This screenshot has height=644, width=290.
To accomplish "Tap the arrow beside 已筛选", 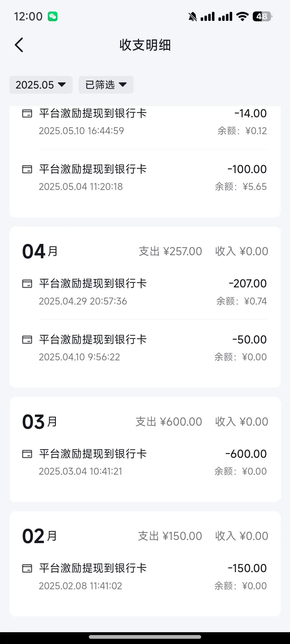I will pos(123,85).
